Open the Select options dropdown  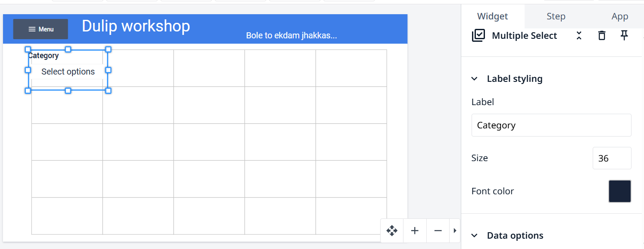pyautogui.click(x=68, y=72)
